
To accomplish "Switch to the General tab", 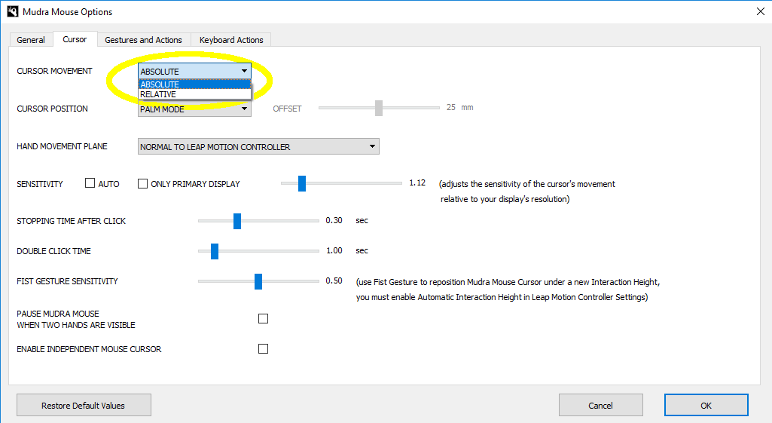I will coord(31,40).
